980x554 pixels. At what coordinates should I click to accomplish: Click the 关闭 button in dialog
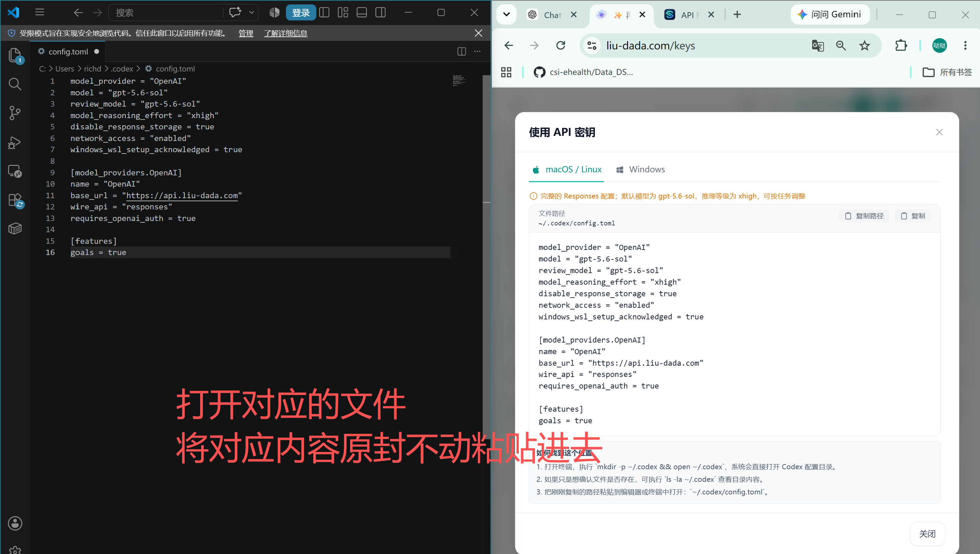(927, 534)
